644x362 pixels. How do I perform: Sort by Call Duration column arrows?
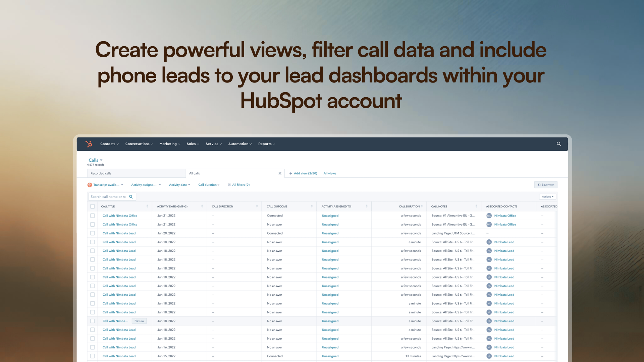[x=422, y=206]
